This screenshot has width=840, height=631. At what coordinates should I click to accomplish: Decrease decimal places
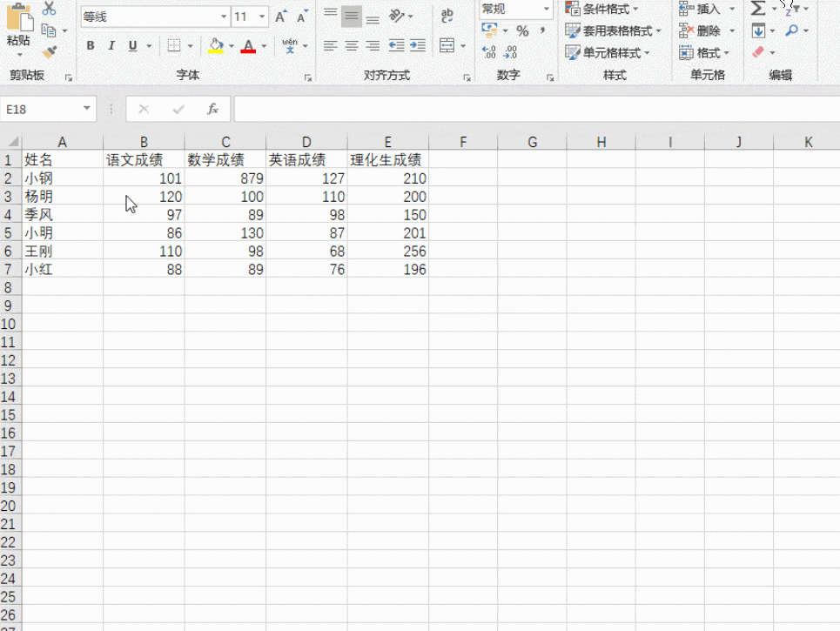[x=510, y=52]
